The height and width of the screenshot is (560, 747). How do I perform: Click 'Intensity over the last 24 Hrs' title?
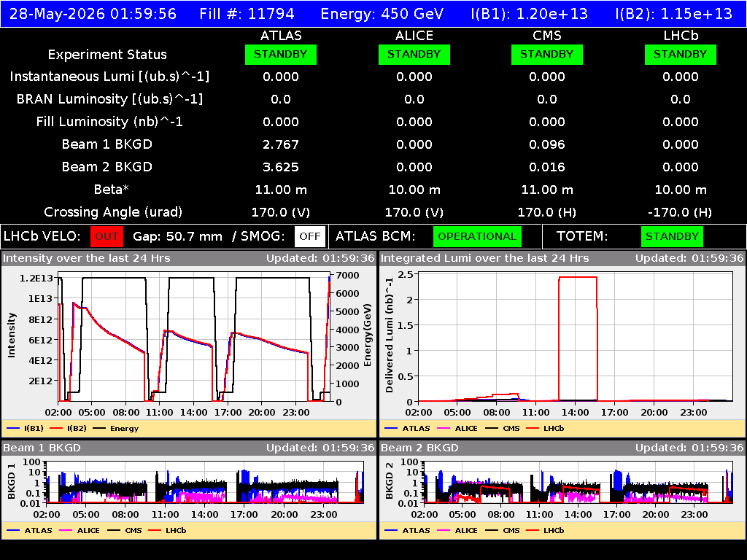point(86,259)
